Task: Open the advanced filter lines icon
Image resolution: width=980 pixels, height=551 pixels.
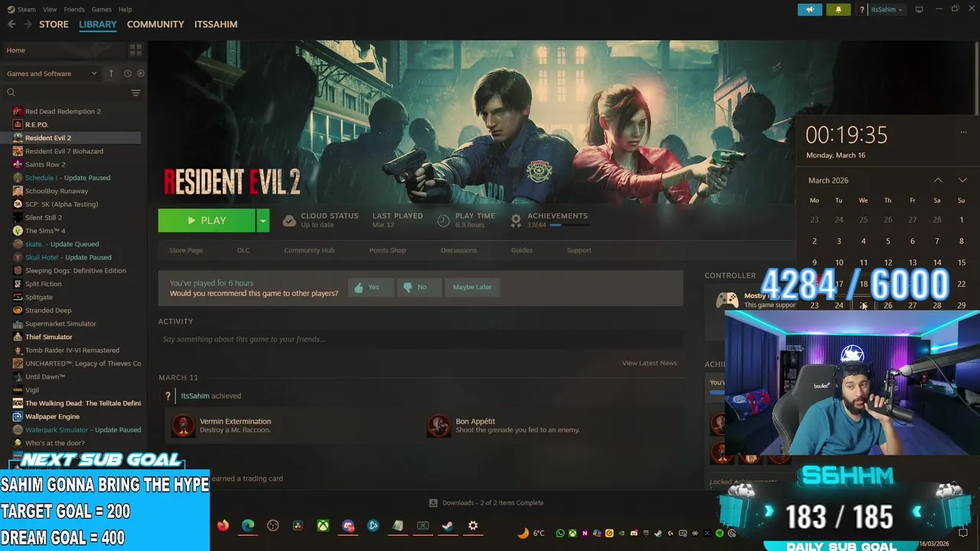Action: point(136,93)
